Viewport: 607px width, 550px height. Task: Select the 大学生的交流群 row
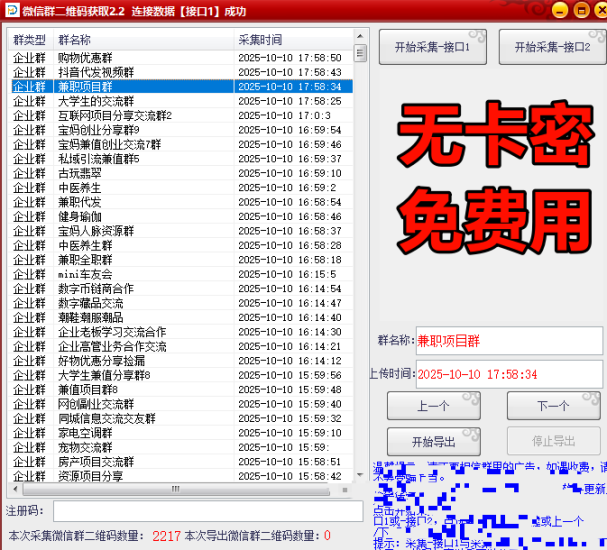pyautogui.click(x=180, y=101)
